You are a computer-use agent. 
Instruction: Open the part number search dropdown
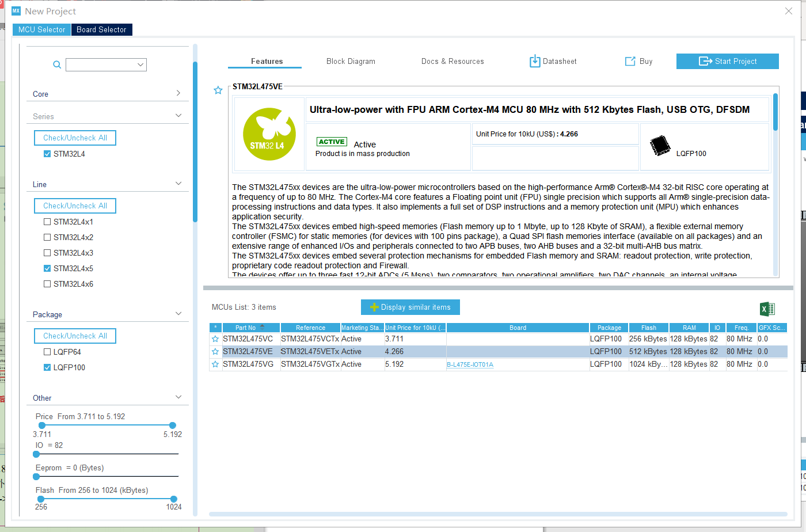click(140, 65)
